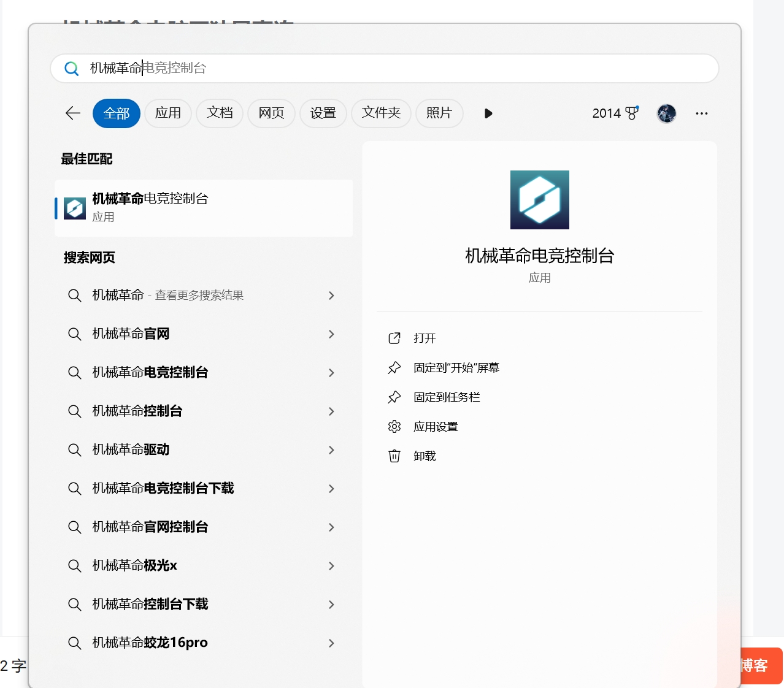Open best match 机械革命电竞控制台 应用
The height and width of the screenshot is (688, 784).
pyautogui.click(x=204, y=208)
